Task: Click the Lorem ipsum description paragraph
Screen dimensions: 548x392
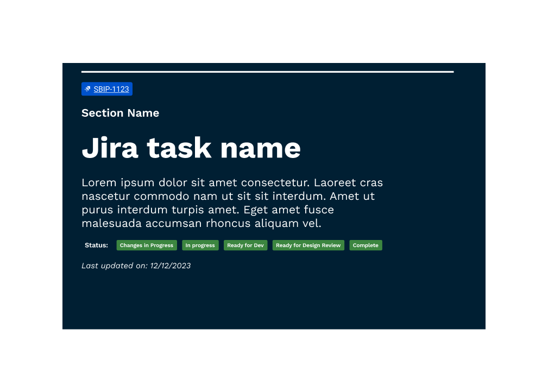Action: pyautogui.click(x=232, y=203)
